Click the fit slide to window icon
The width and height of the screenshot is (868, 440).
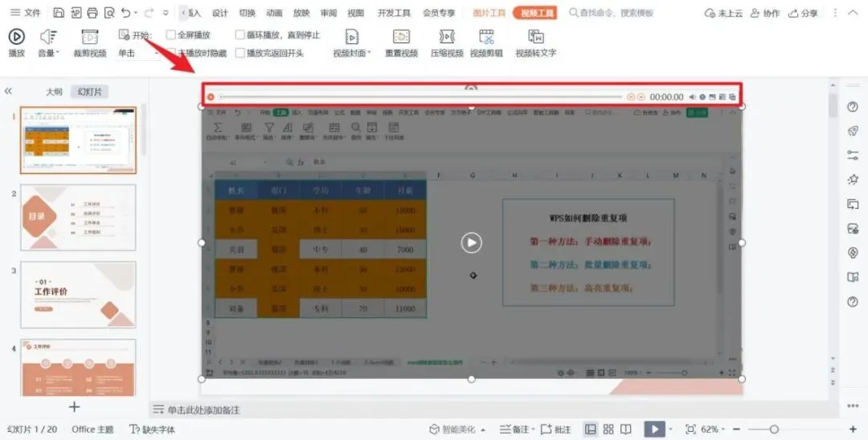[x=690, y=430]
